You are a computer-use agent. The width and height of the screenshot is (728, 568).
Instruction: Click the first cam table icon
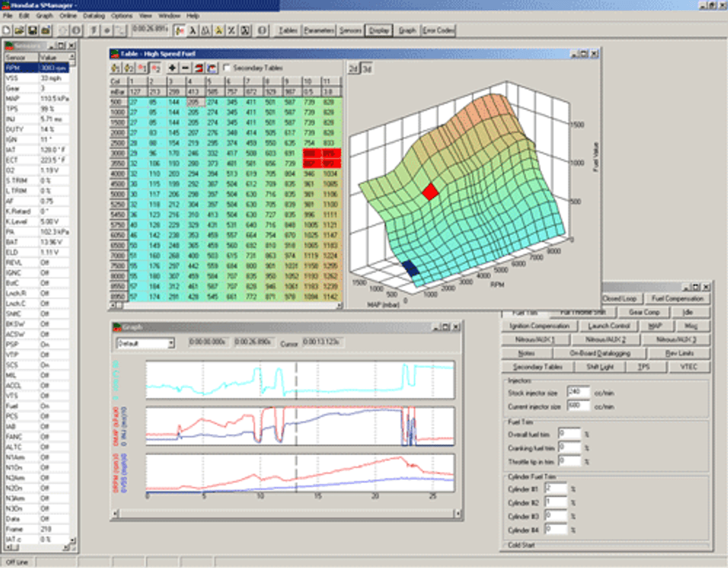coord(115,68)
